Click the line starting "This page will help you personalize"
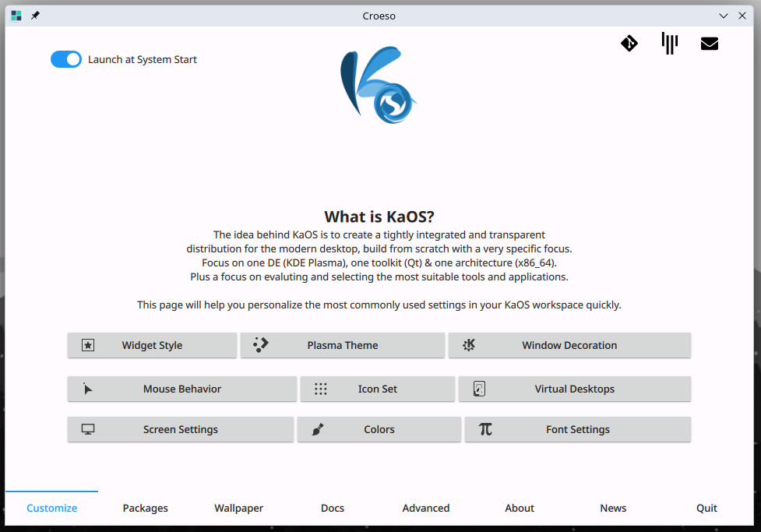Screen dimensions: 761x532 pos(379,305)
